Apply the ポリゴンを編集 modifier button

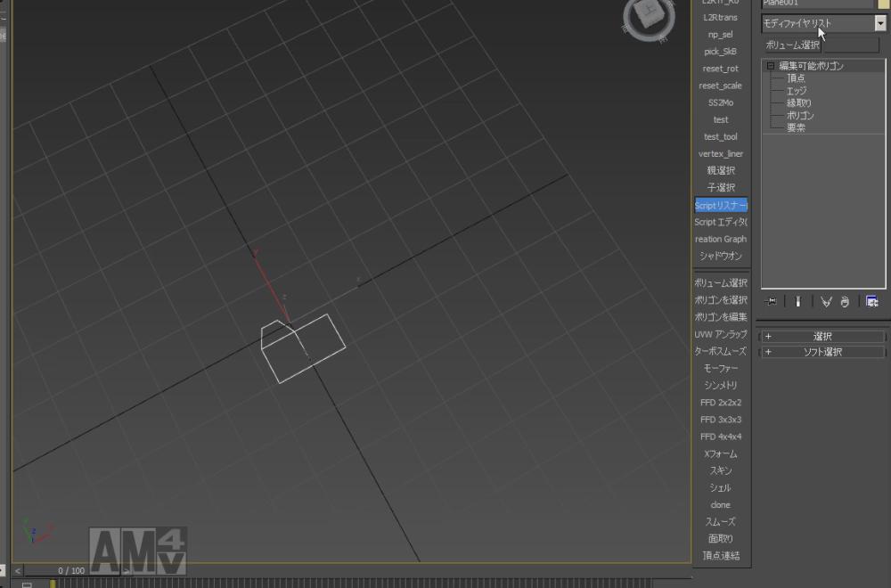(x=721, y=317)
